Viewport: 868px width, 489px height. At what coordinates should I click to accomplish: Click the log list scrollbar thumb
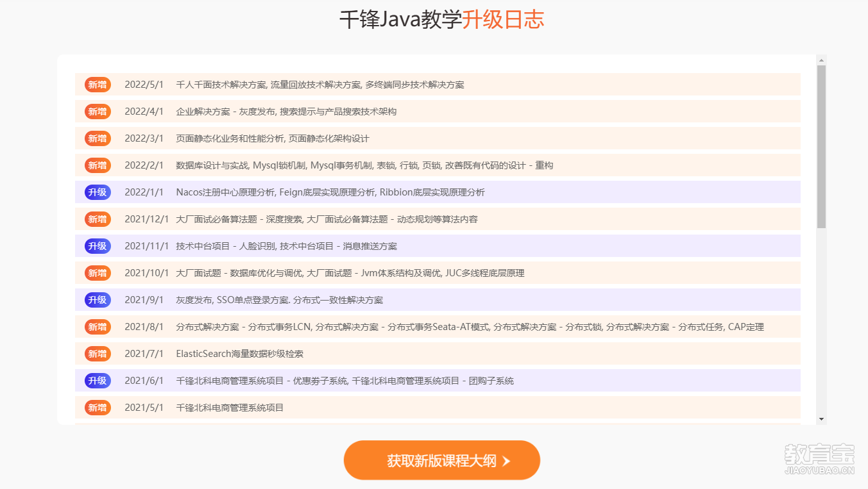coord(821,146)
